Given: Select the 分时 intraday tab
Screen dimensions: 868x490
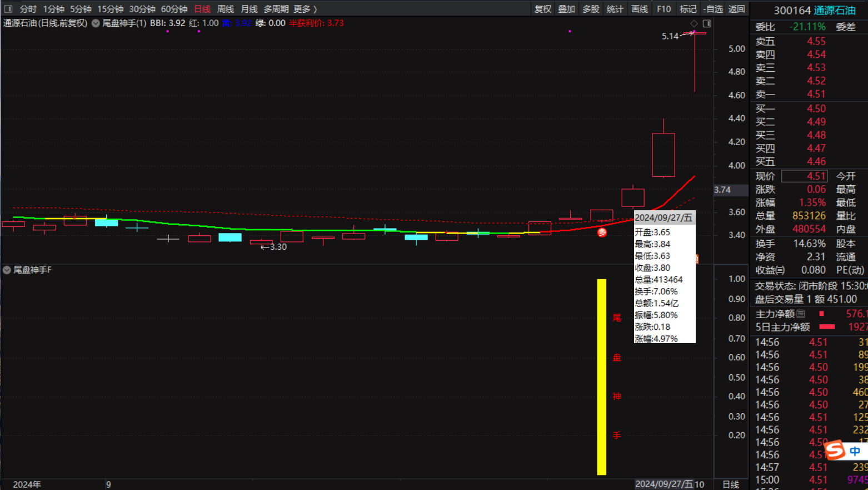Looking at the screenshot, I should click(28, 9).
